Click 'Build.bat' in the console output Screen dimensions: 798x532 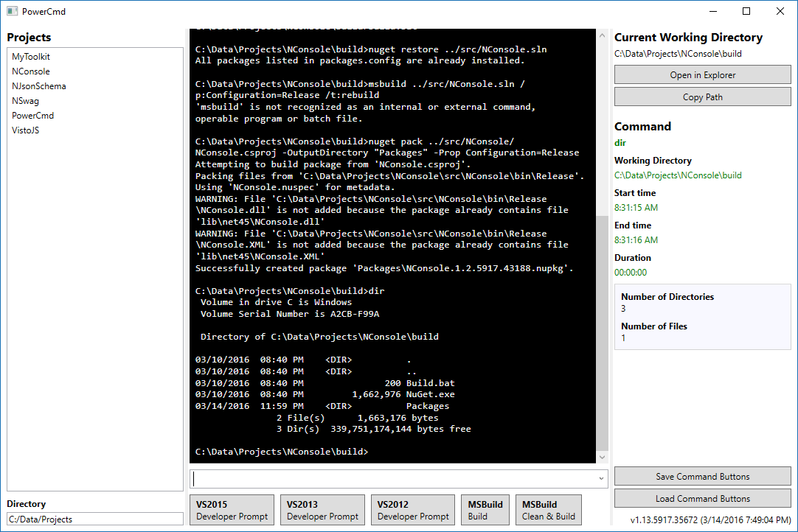(x=430, y=383)
